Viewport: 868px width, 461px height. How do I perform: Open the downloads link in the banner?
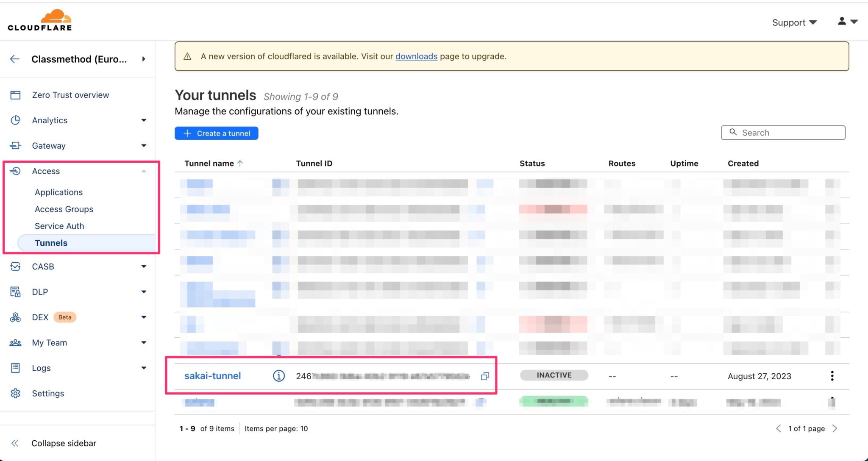coord(416,56)
